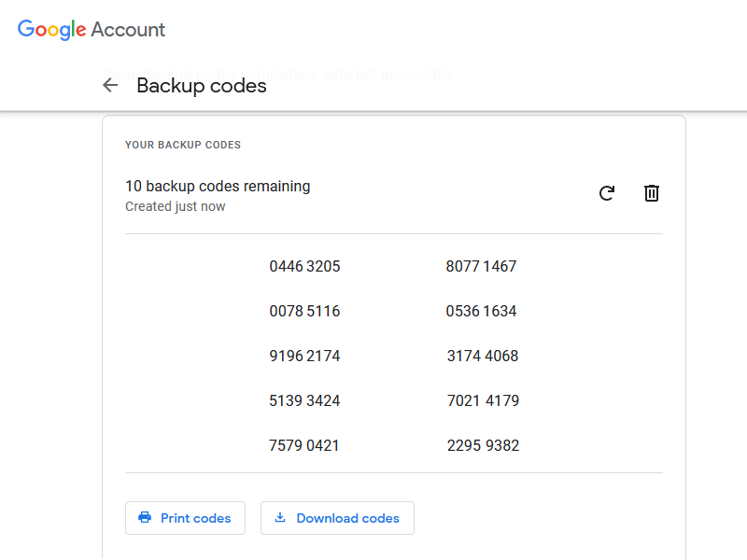The image size is (747, 560).
Task: Click the '10 backup codes remaining' text
Action: pyautogui.click(x=218, y=187)
